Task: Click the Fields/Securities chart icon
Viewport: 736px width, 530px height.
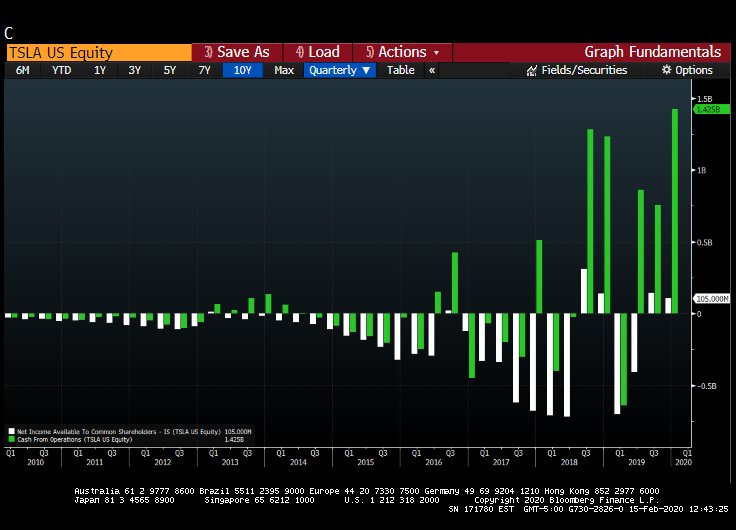Action: [532, 70]
